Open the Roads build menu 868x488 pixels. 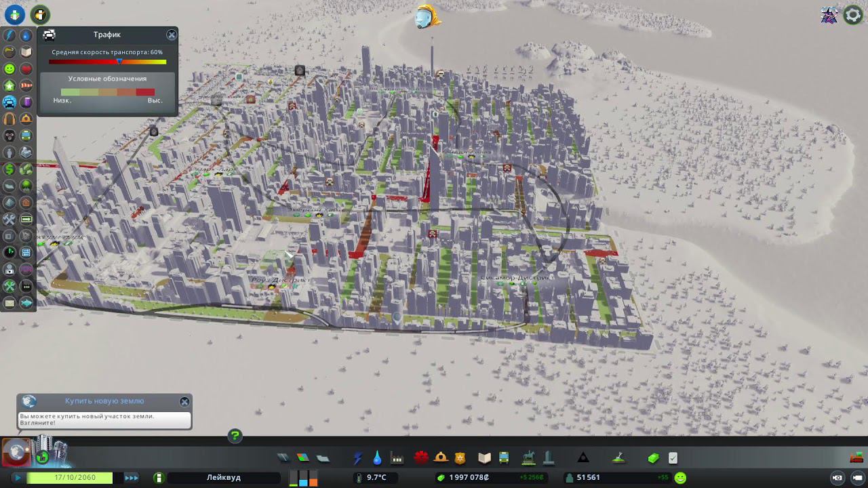tap(283, 458)
